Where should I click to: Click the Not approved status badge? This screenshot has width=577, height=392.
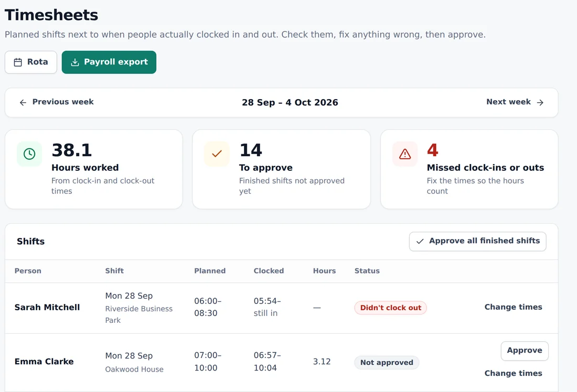tap(387, 363)
